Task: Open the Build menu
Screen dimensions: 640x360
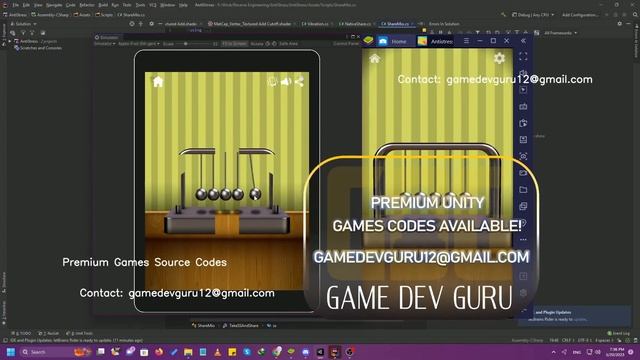Action: tap(103, 5)
